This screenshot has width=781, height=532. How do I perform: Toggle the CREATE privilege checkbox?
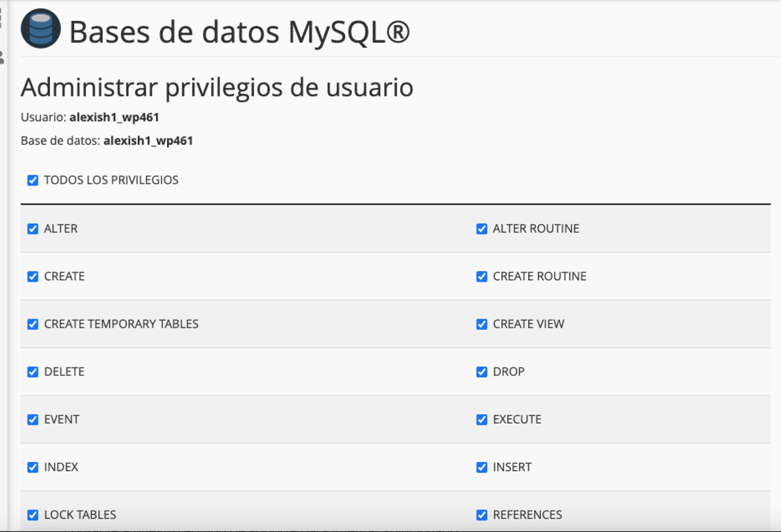coord(33,276)
